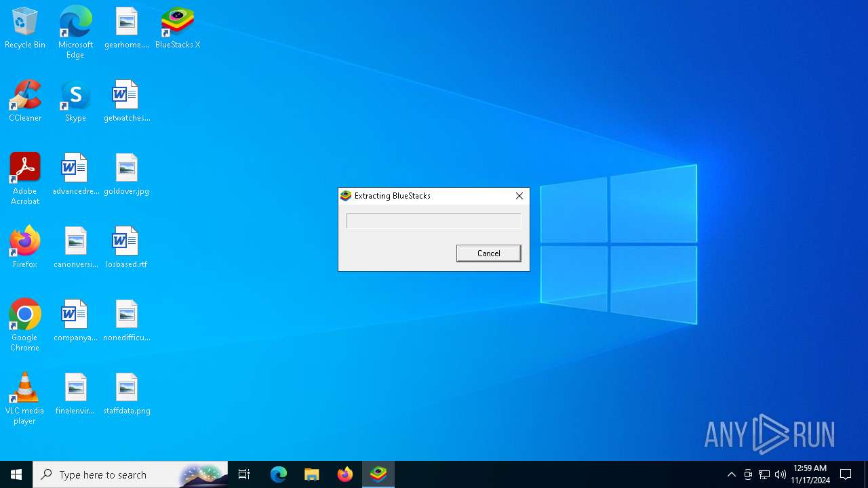Select the staffdata.png file
The image size is (868, 488).
[x=126, y=394]
